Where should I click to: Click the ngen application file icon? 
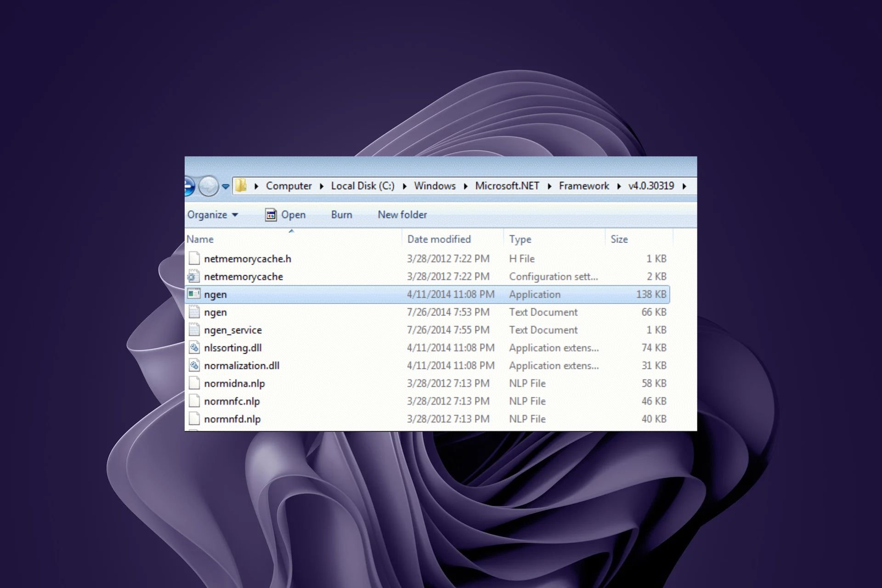pyautogui.click(x=194, y=294)
